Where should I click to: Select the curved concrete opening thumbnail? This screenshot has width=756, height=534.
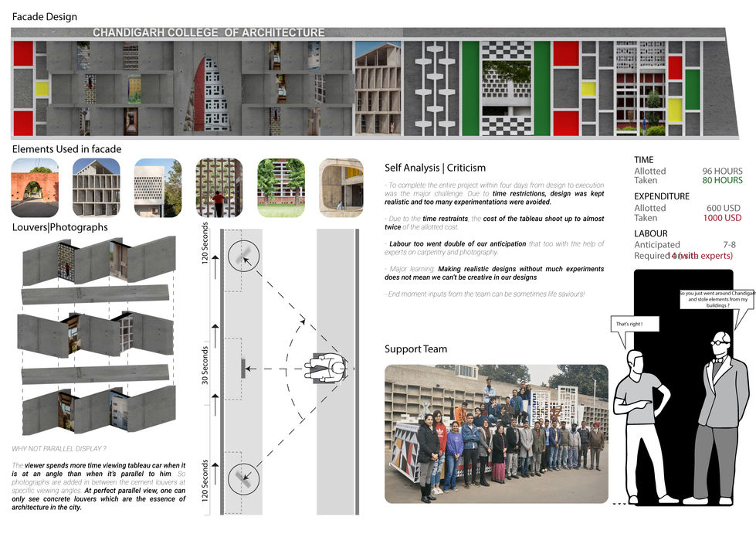coord(341,188)
